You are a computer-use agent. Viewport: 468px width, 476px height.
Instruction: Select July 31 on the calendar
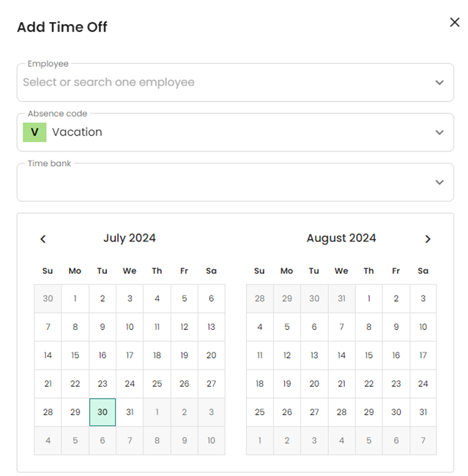point(130,412)
